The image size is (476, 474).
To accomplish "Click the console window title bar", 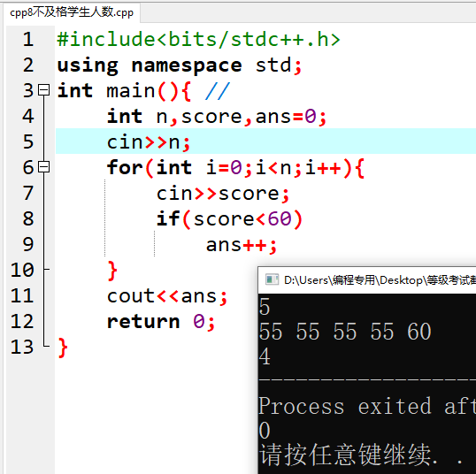I will (x=367, y=279).
